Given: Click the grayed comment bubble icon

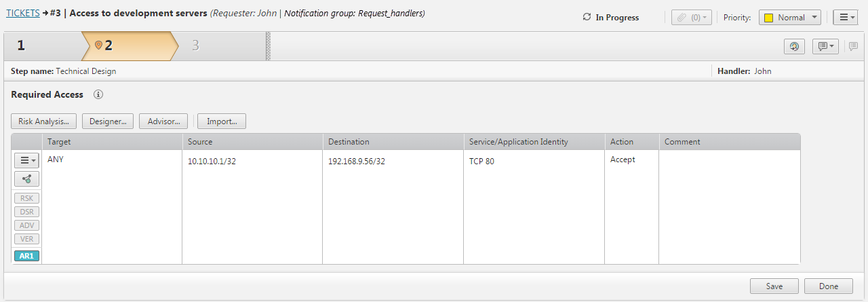Looking at the screenshot, I should (x=853, y=46).
